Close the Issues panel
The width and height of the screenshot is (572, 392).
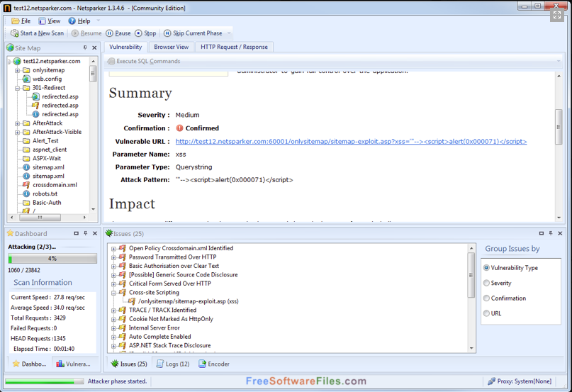[x=560, y=233]
